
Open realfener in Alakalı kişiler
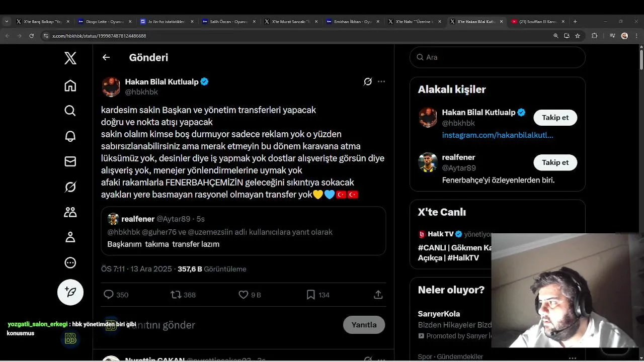pyautogui.click(x=458, y=157)
